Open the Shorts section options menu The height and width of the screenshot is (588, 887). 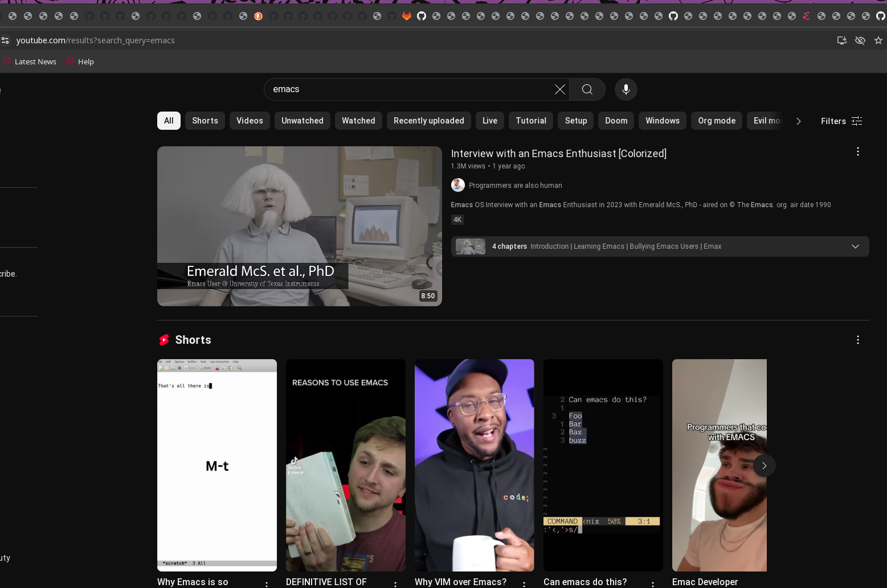click(857, 340)
